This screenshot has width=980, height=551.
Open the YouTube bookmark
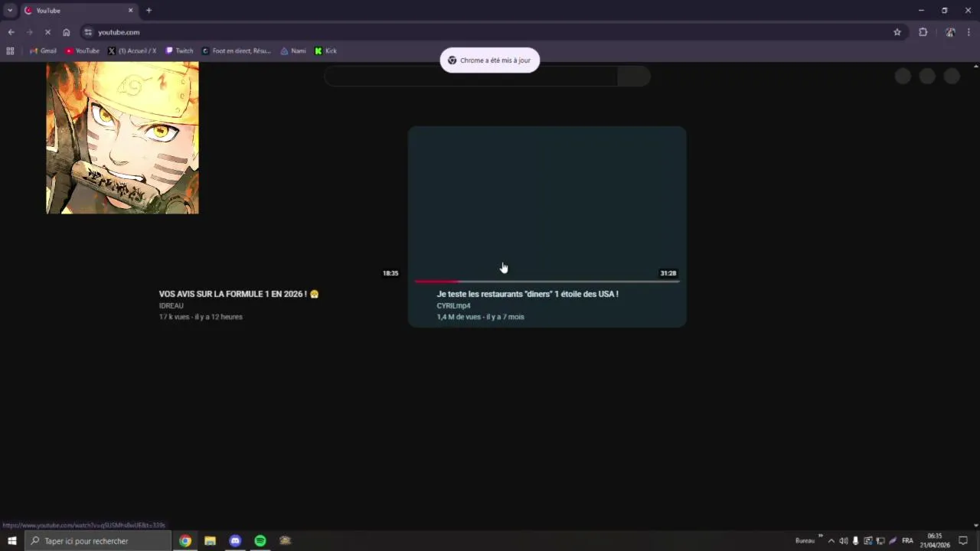pyautogui.click(x=82, y=51)
